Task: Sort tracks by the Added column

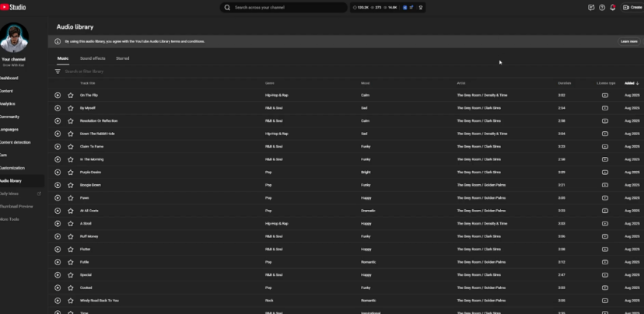Action: point(630,82)
